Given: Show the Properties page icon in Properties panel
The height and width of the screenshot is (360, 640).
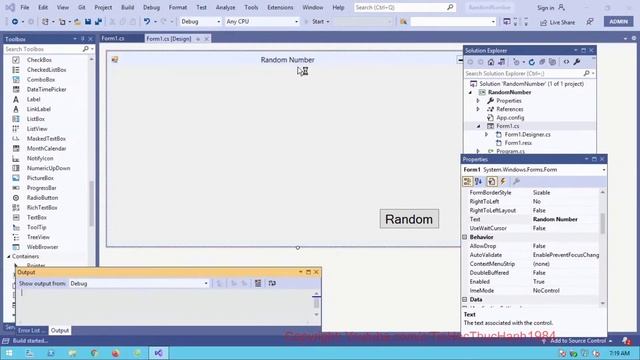Looking at the screenshot, I should (491, 181).
